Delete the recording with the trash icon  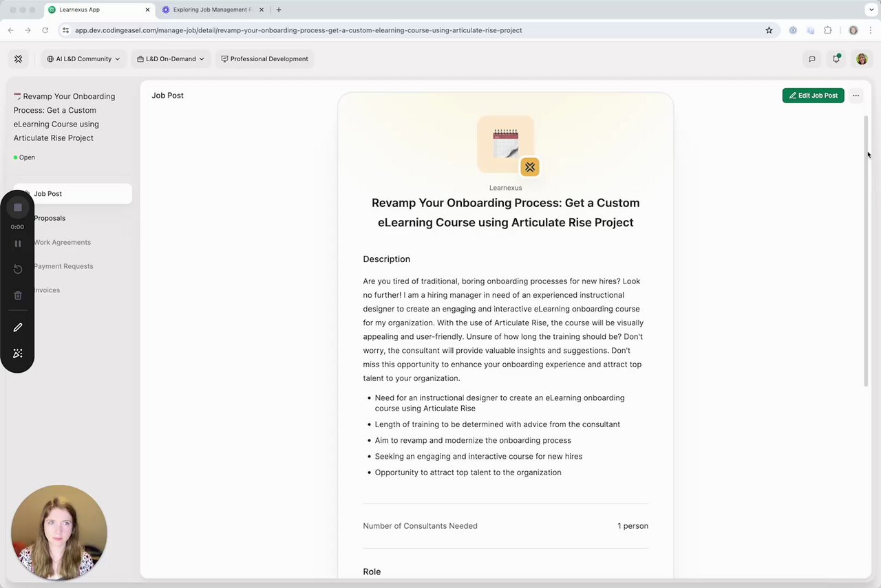coord(18,295)
